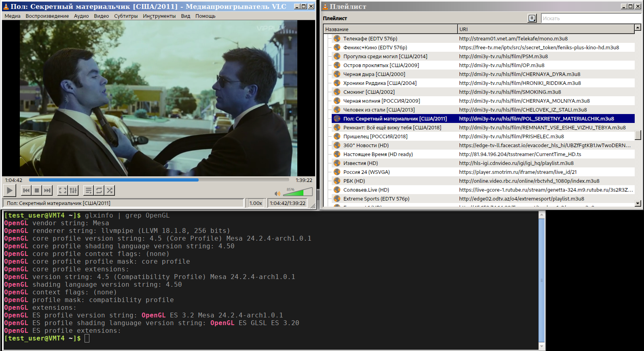
Task: Sort playlist by URI column header
Action: coord(546,29)
